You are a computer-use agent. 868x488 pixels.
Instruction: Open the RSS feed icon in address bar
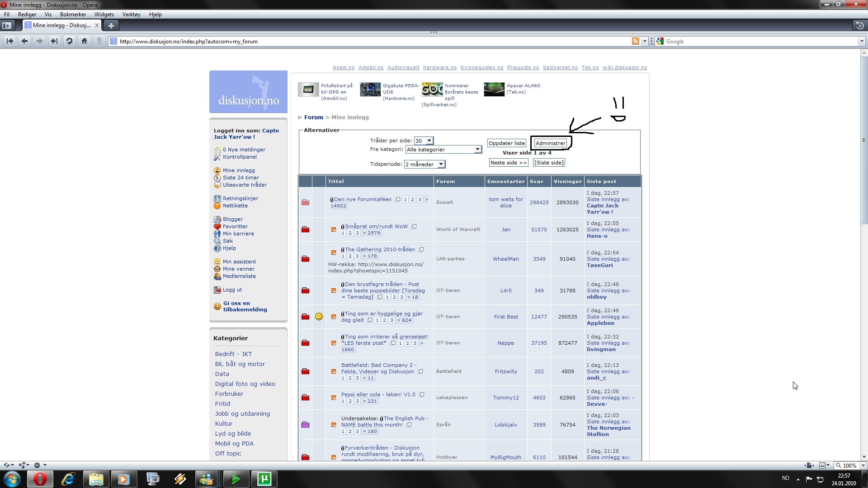[x=636, y=41]
